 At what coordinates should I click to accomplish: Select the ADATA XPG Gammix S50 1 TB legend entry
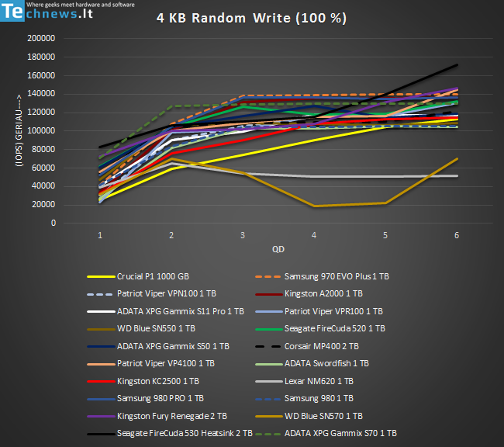click(158, 346)
